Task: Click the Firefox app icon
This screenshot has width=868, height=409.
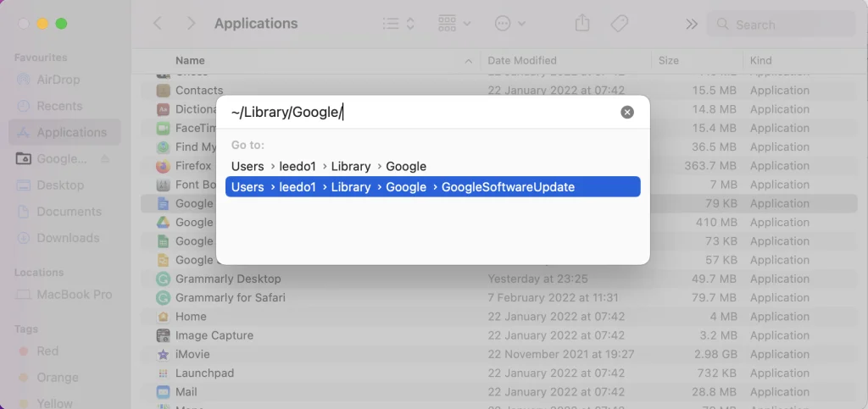Action: 163,166
